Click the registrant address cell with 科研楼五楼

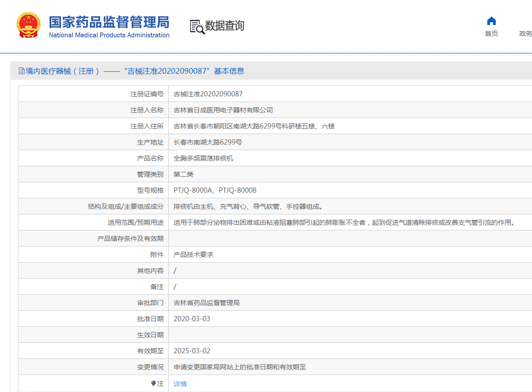point(254,126)
